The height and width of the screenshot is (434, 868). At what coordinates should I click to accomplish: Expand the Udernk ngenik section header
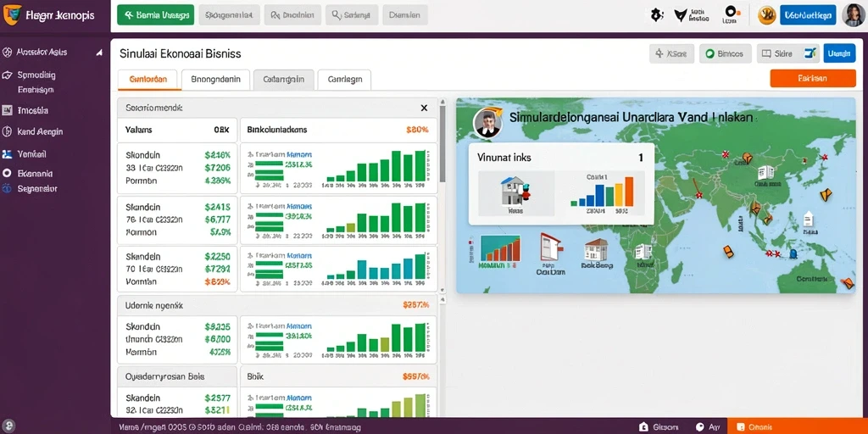click(277, 305)
